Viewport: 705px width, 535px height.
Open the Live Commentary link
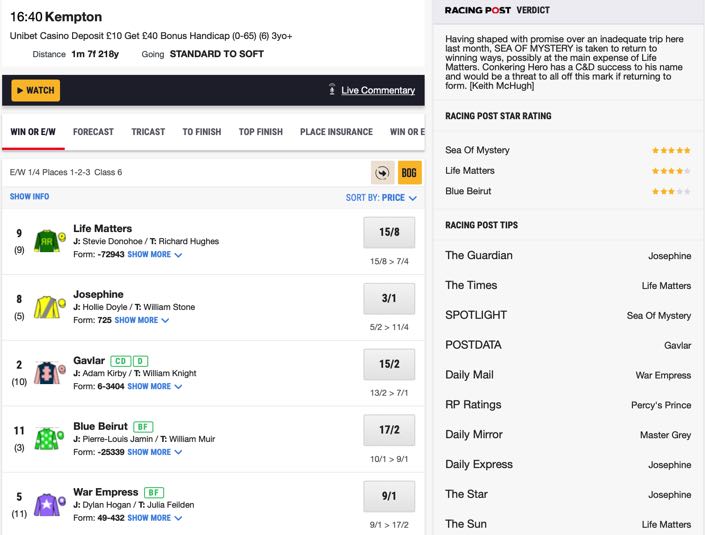[378, 90]
